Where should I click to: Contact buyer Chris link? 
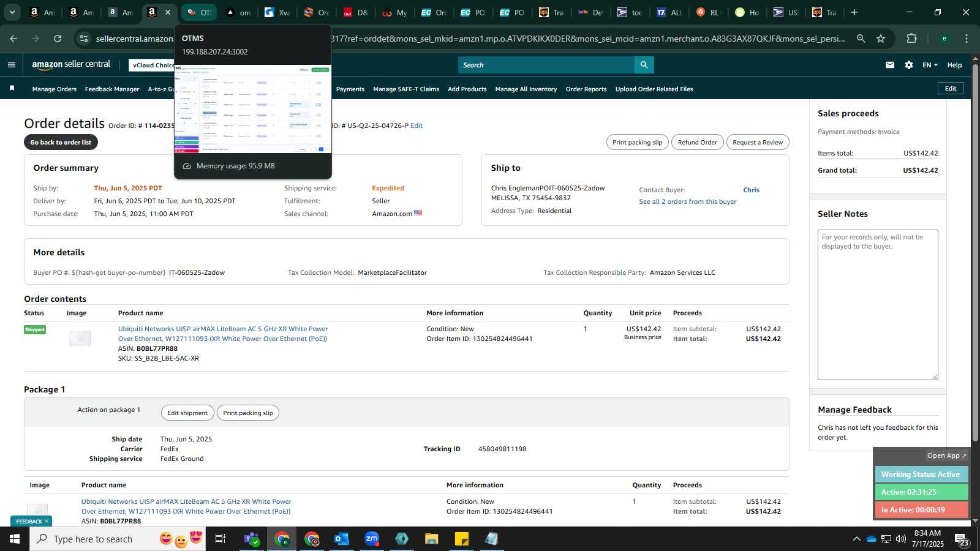click(x=751, y=190)
